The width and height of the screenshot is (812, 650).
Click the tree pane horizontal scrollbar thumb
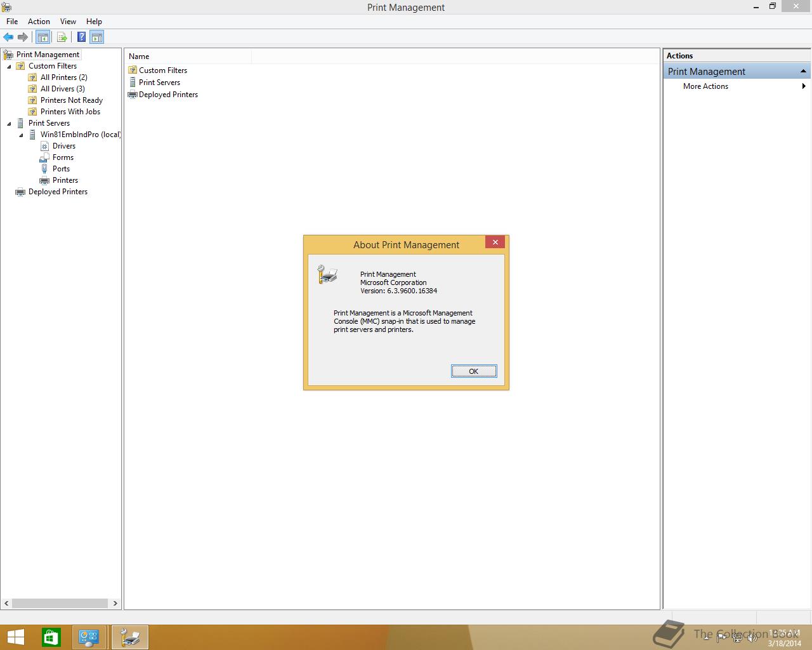pyautogui.click(x=60, y=603)
